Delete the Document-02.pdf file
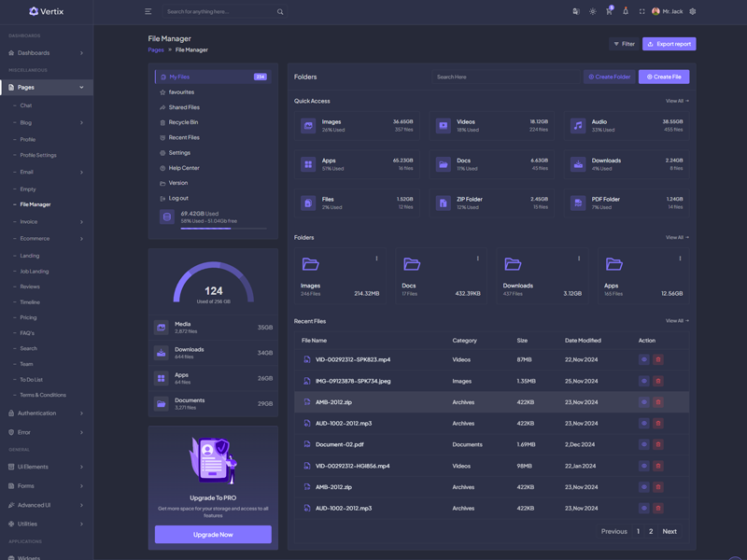Screen dimensions: 747x560 [x=657, y=444]
